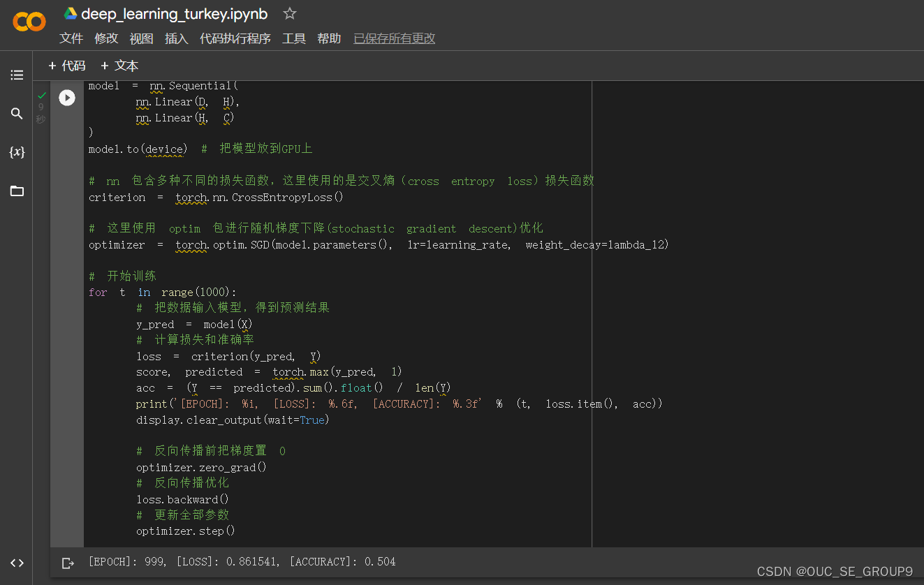Click the for t in range(1000) line

(163, 292)
